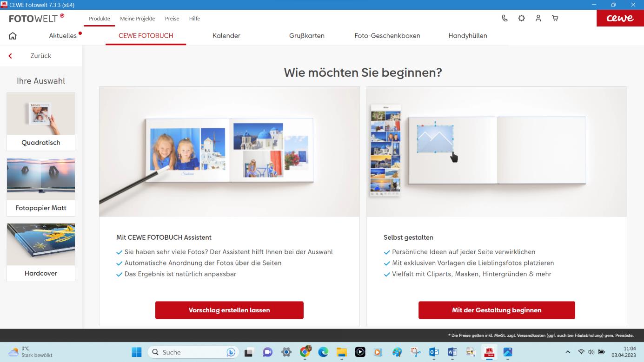Open Google Chrome from the taskbar
Viewport: 644px width, 362px height.
point(305,352)
